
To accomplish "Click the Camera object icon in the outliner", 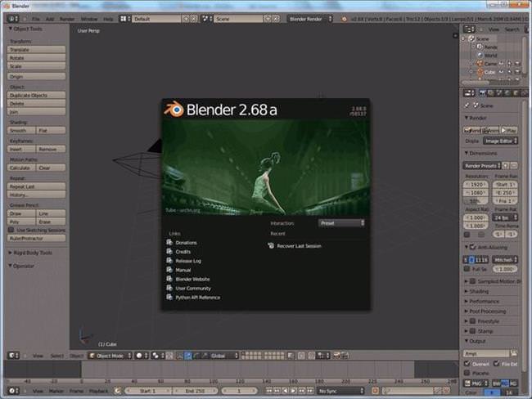I will 480,64.
